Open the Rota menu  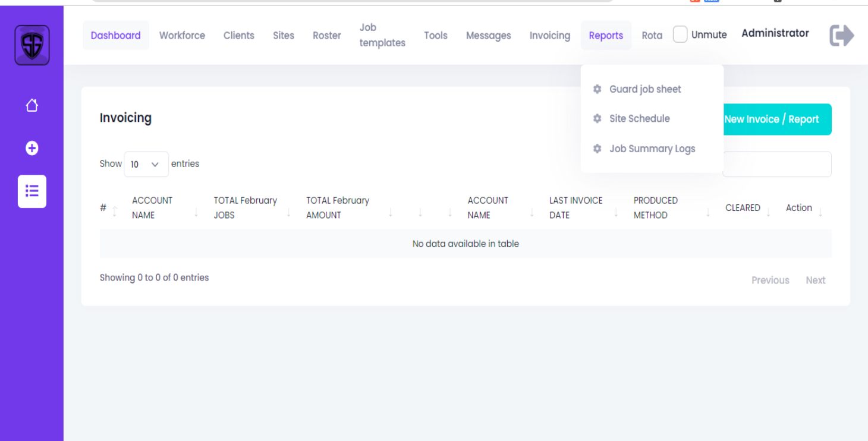(x=652, y=36)
